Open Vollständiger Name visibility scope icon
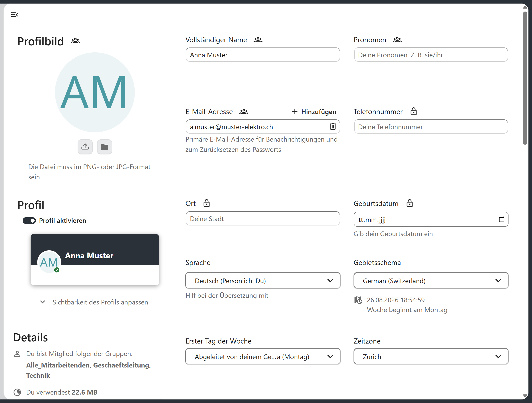532x403 pixels. (258, 40)
